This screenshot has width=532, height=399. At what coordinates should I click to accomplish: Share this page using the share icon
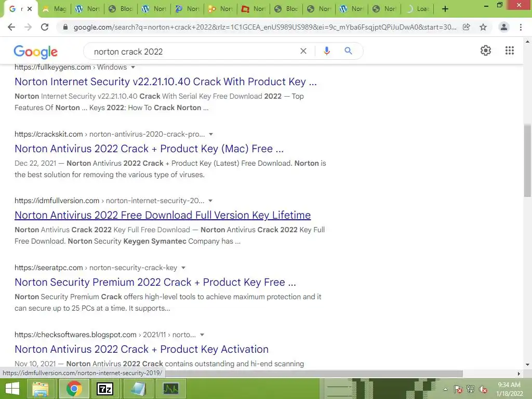point(467,27)
